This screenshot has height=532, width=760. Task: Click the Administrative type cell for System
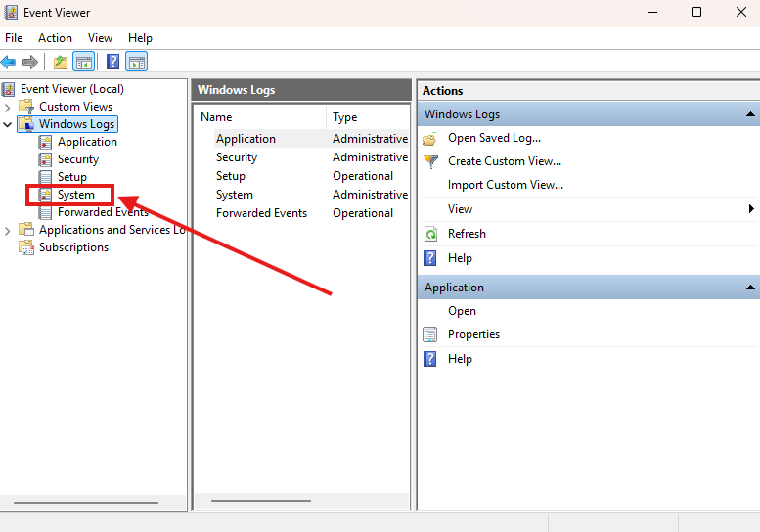coord(370,195)
